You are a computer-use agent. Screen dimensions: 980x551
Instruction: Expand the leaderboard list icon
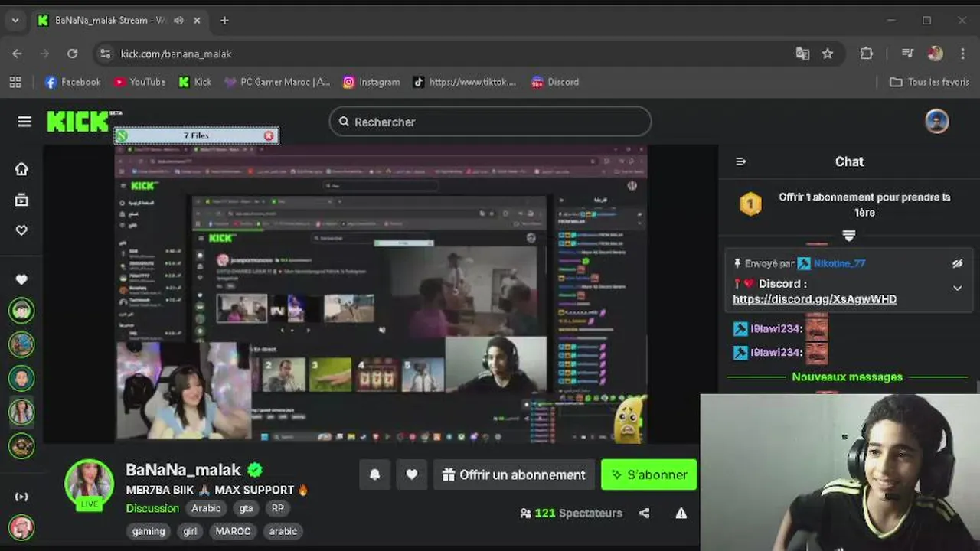tap(848, 236)
